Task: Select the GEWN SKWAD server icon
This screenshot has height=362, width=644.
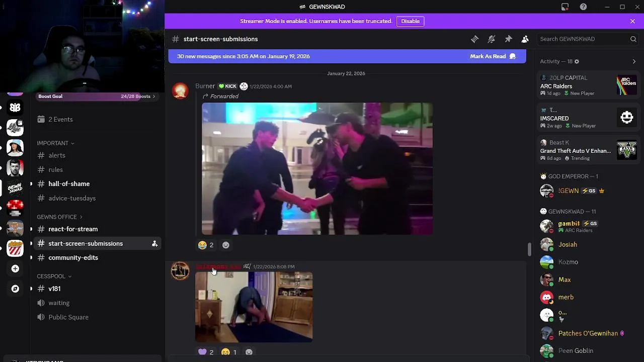Action: tap(15, 189)
